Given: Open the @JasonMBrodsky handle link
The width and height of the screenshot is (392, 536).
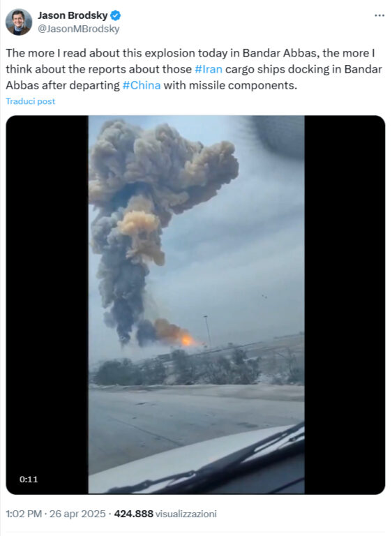Looking at the screenshot, I should point(78,29).
